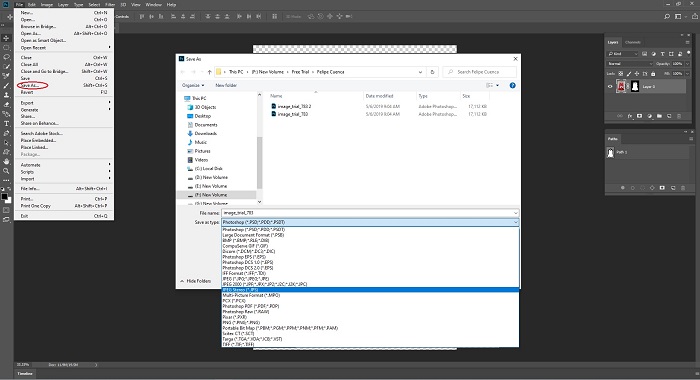Open the layer Kind filter dropdown
Image resolution: width=700 pixels, height=380 pixels.
point(622,54)
